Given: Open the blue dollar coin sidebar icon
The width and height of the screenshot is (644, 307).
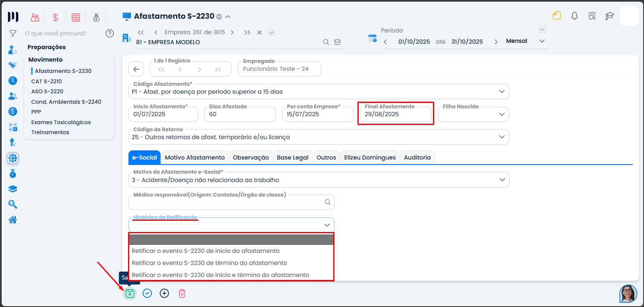Looking at the screenshot, I should 13,112.
